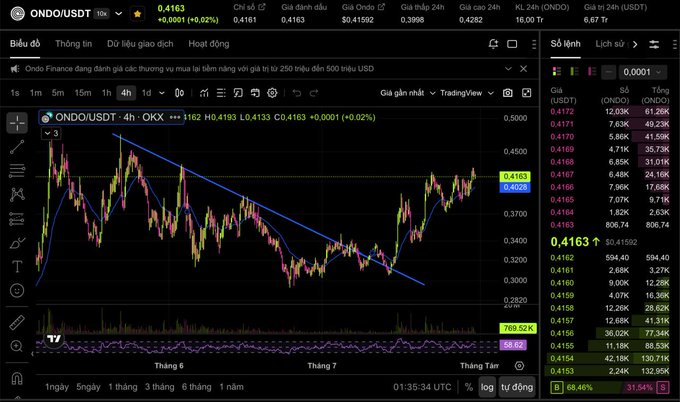The height and width of the screenshot is (402, 680).
Task: Open chart settings gear
Action: pos(272,93)
